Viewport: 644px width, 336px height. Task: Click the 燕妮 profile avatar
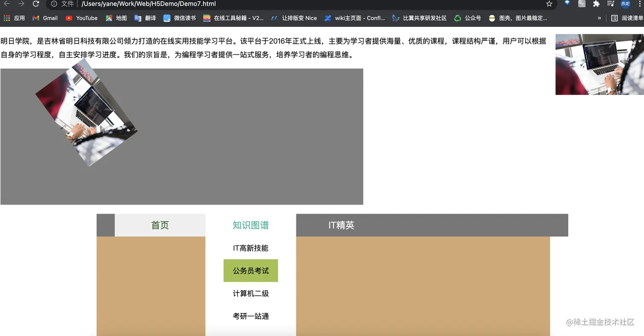(625, 4)
